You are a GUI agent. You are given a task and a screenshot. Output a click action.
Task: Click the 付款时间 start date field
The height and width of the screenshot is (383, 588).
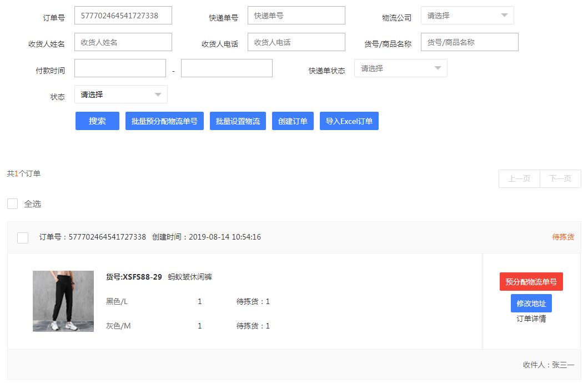120,68
